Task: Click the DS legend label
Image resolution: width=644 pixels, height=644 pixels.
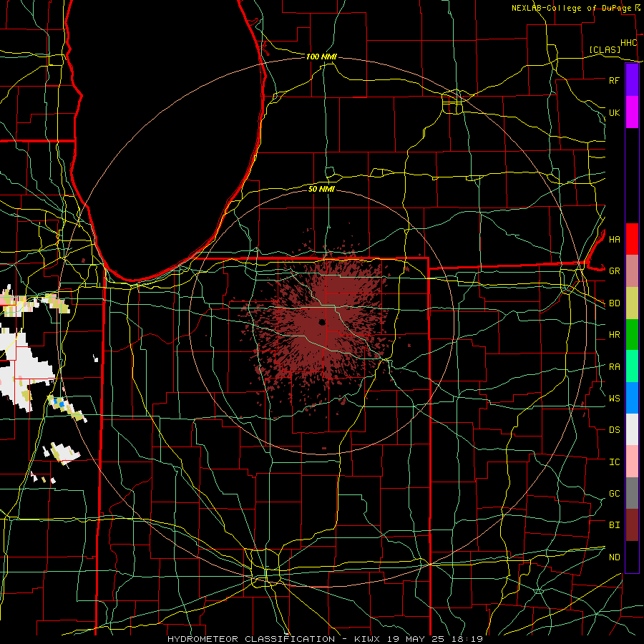Action: click(x=615, y=430)
